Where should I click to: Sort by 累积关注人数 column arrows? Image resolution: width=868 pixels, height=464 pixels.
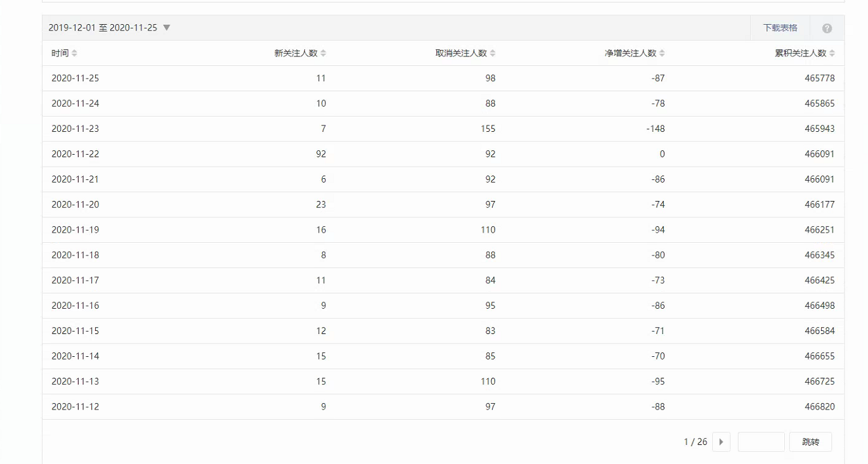[x=832, y=53]
